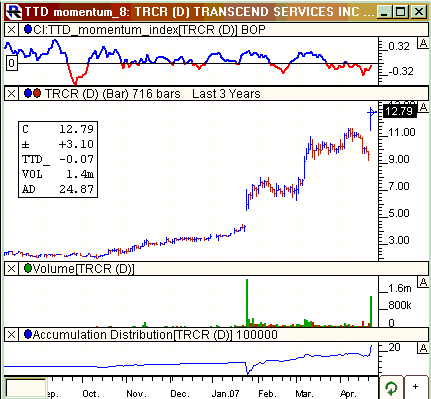Screen dimensions: 431x399
Task: Click the Mar. date axis label
Action: [x=304, y=394]
